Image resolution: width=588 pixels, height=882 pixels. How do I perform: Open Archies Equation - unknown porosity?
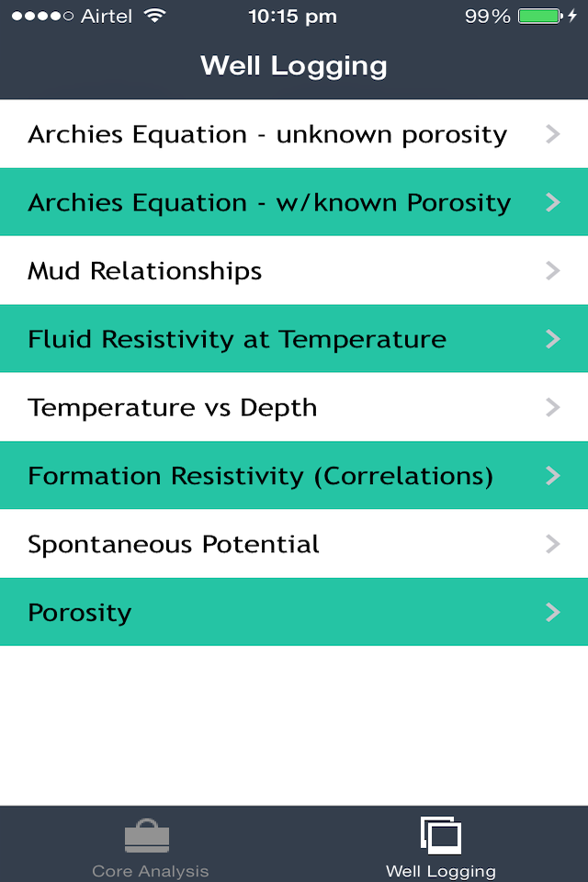coord(267,134)
